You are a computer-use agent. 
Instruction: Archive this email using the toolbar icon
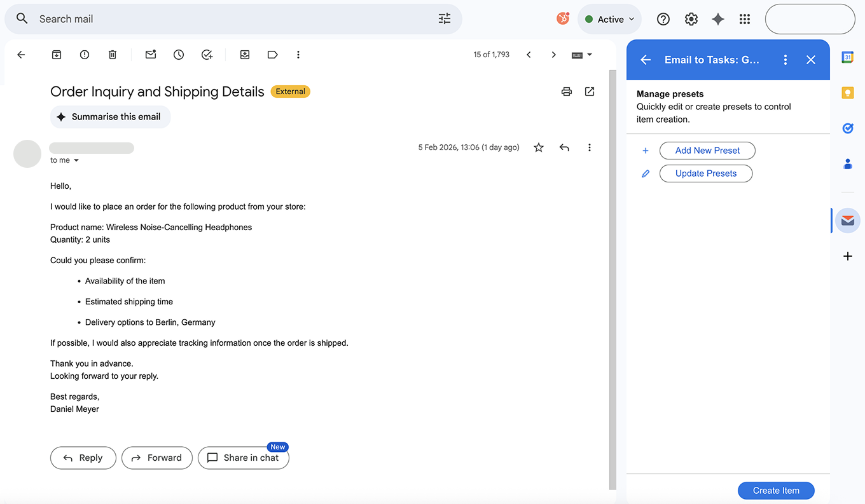pyautogui.click(x=57, y=55)
